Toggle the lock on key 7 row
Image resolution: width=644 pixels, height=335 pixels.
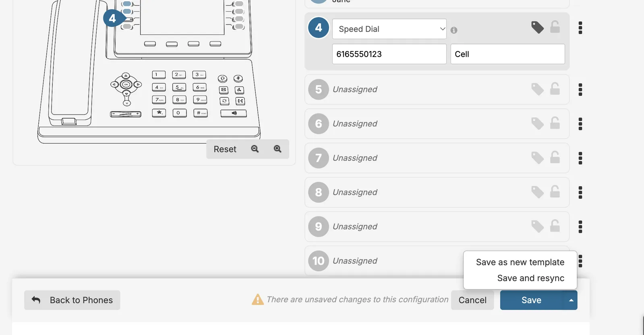[555, 157]
